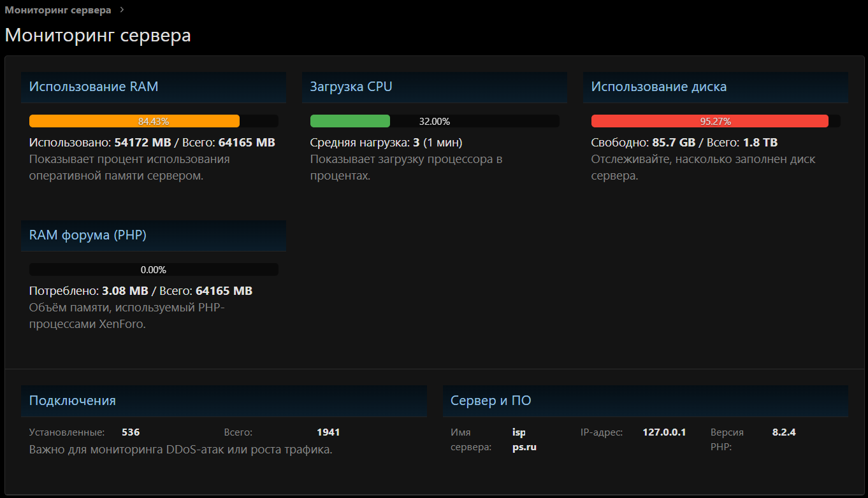Click the free disk space value 85.7 GB

(x=674, y=143)
